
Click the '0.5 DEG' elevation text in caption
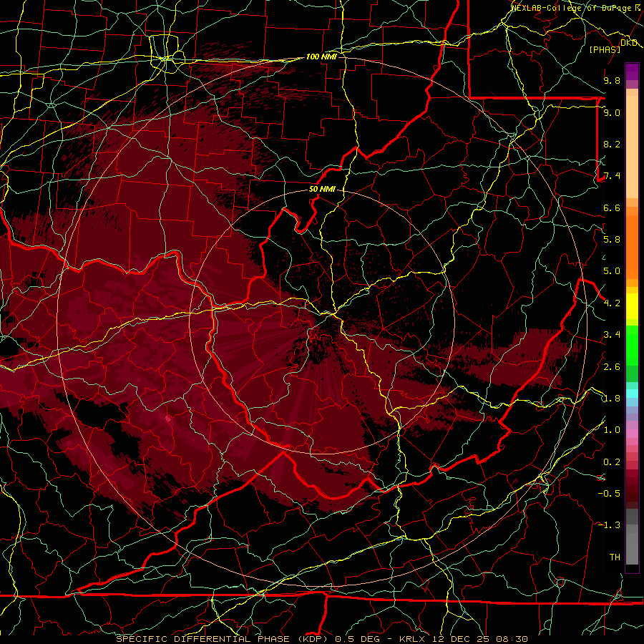point(357,639)
